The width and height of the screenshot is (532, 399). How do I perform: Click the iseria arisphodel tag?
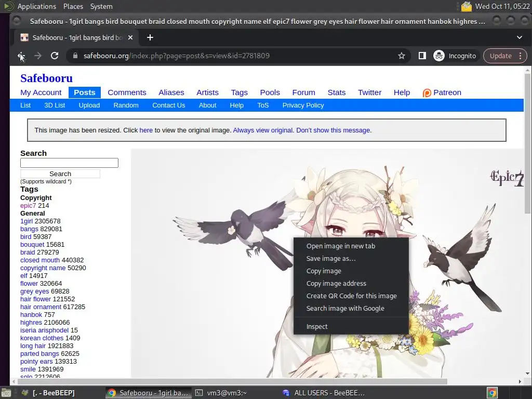pos(44,330)
